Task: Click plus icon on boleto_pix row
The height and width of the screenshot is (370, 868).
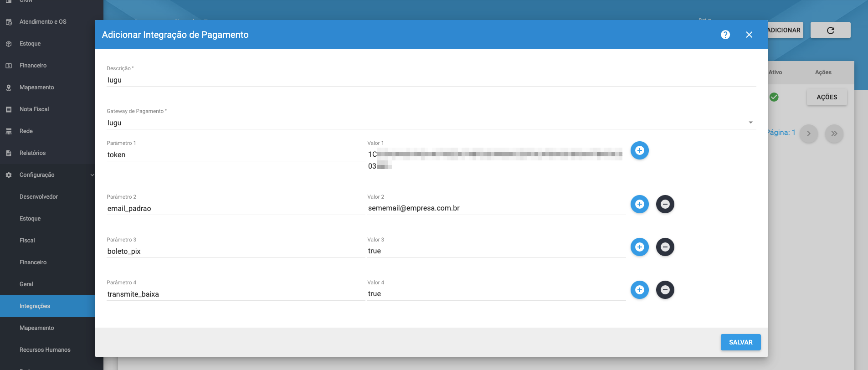Action: point(640,247)
